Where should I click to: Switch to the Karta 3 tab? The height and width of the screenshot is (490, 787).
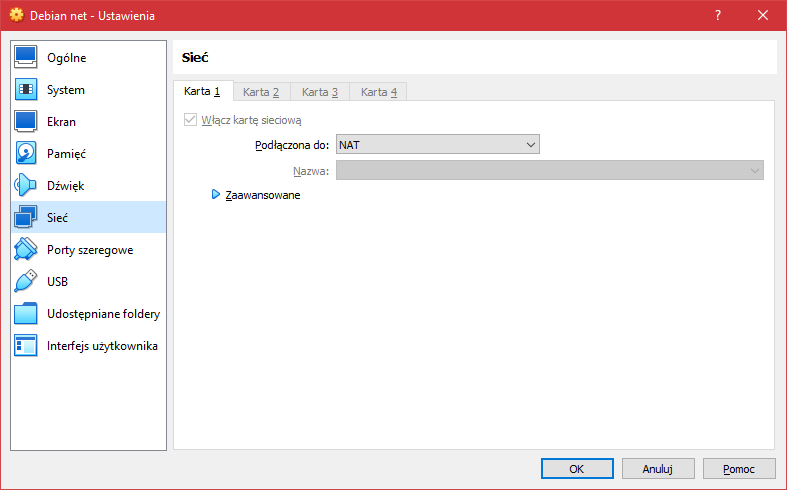[320, 92]
